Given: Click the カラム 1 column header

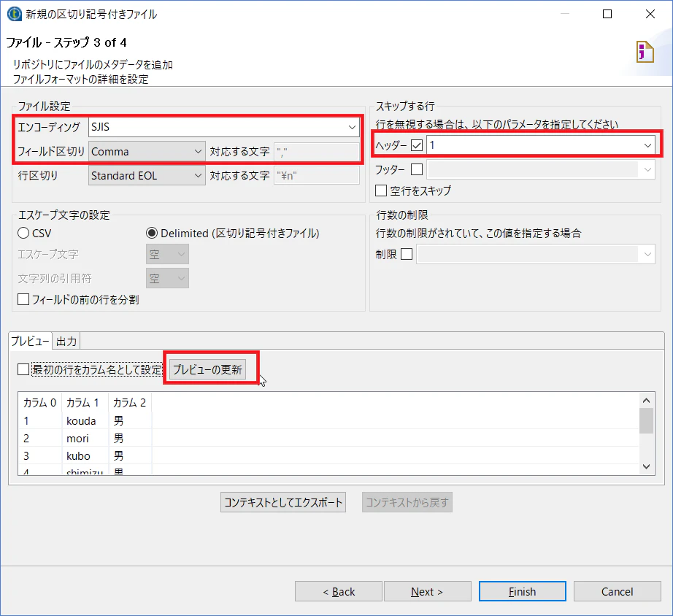Looking at the screenshot, I should tap(85, 403).
